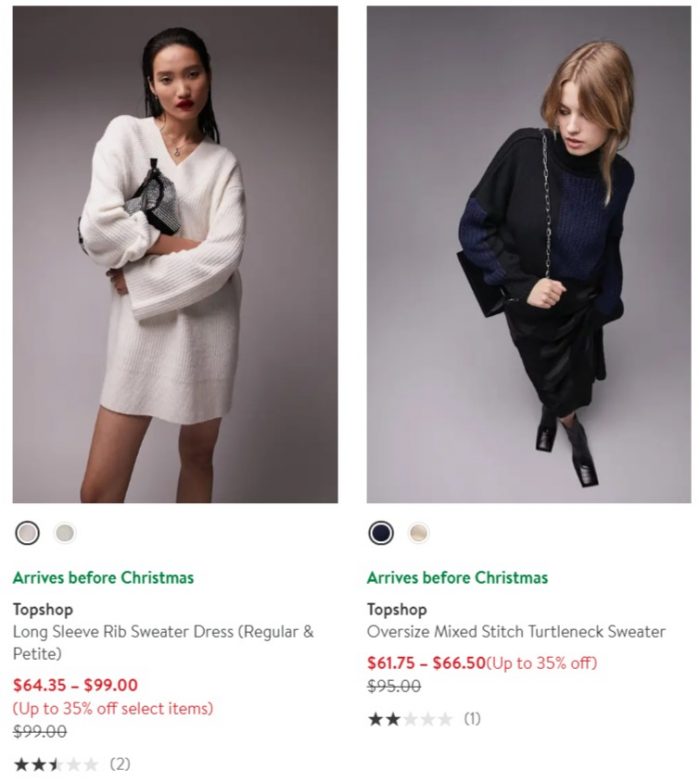The image size is (700, 783).
Task: Open the (1) review count for sweater
Action: (472, 719)
